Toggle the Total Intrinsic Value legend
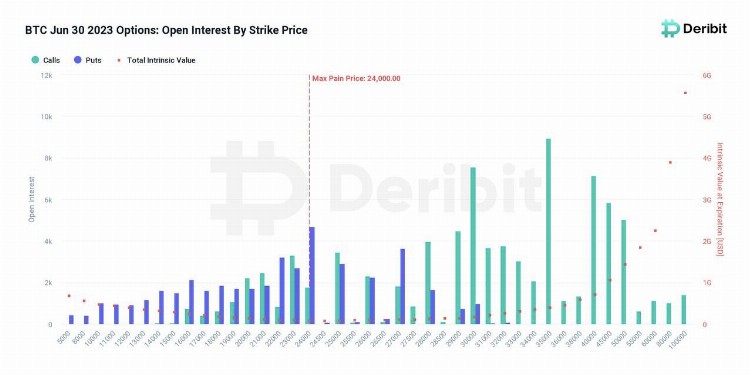Viewport: 750px width, 375px height. (156, 60)
